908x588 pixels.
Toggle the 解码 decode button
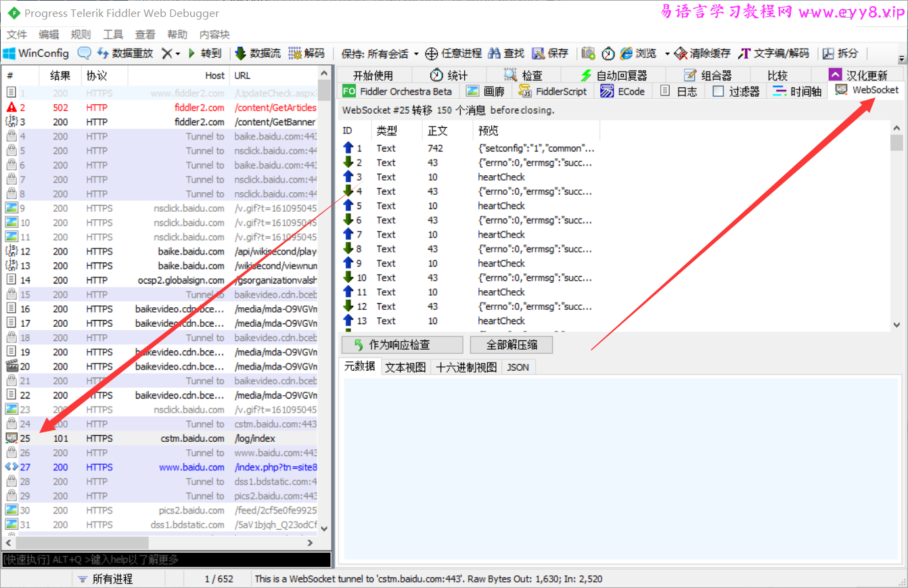(307, 53)
